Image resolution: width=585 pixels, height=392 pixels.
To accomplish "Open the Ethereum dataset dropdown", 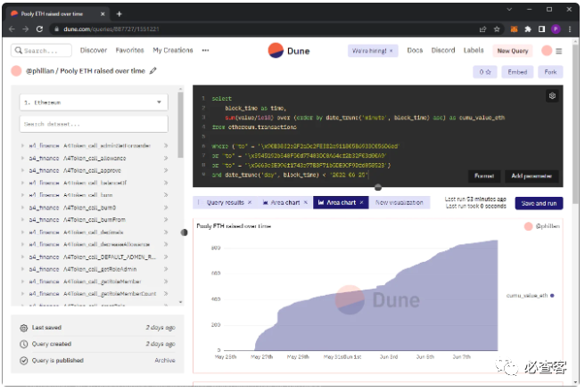I will [94, 102].
